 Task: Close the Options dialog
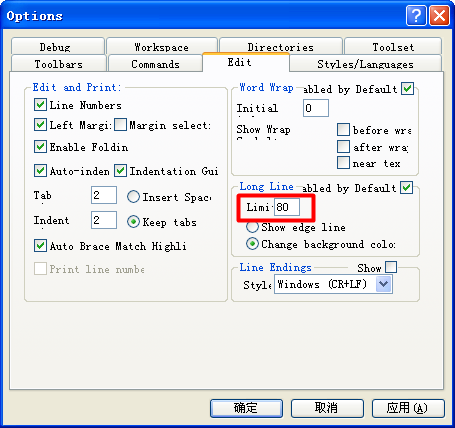(439, 15)
